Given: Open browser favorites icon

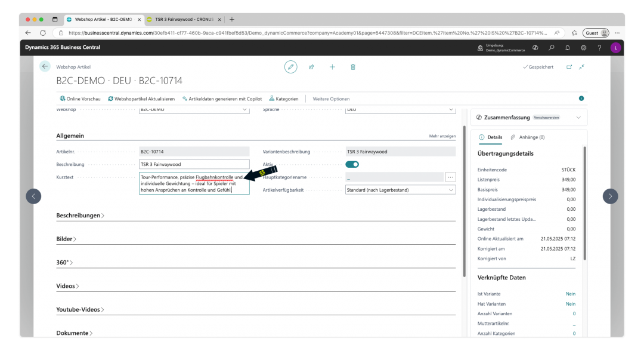Looking at the screenshot, I should (574, 33).
